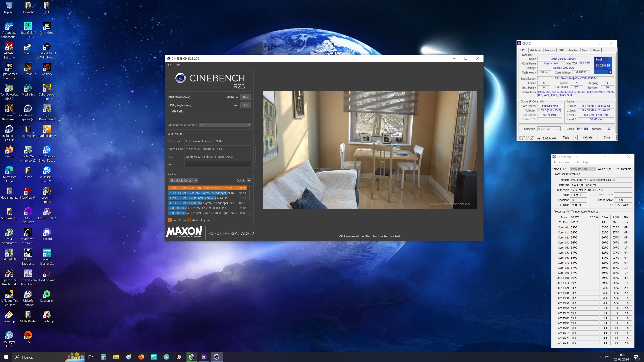Screen dimensions: 644x362
Task: Open Socket #1 selection dropdown in CPU-Z
Action: pos(549,129)
